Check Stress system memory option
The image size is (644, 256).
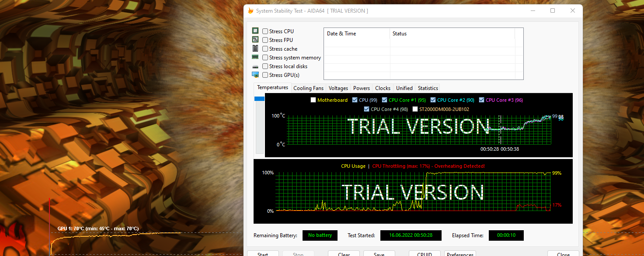point(265,58)
